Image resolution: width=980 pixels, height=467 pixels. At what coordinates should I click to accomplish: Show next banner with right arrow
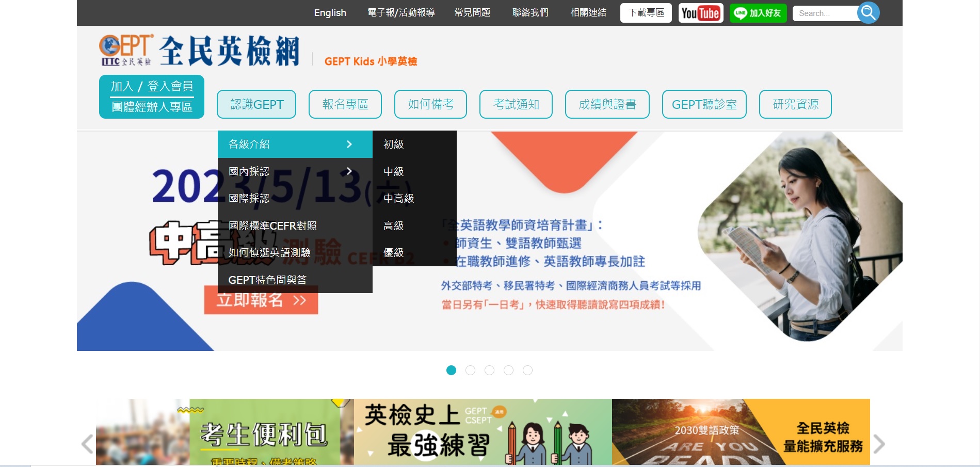tap(879, 444)
